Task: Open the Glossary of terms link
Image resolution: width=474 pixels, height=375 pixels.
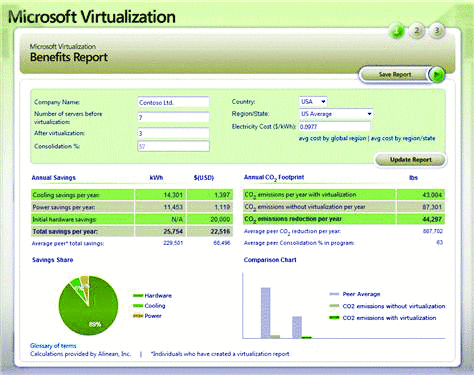Action: pyautogui.click(x=53, y=346)
